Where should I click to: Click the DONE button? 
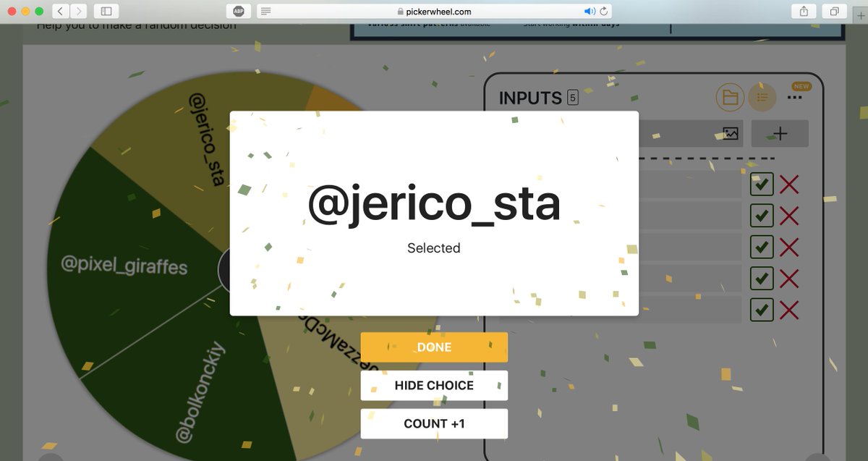point(434,347)
